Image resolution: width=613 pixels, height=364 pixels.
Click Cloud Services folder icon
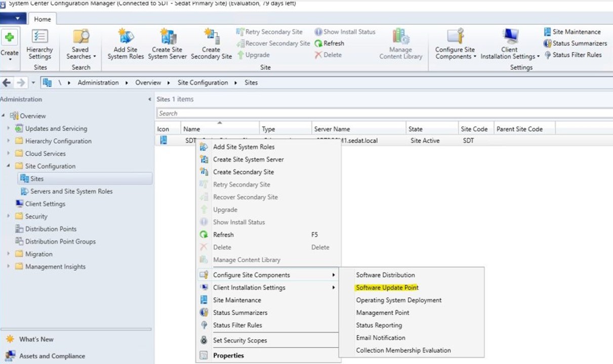(x=19, y=154)
